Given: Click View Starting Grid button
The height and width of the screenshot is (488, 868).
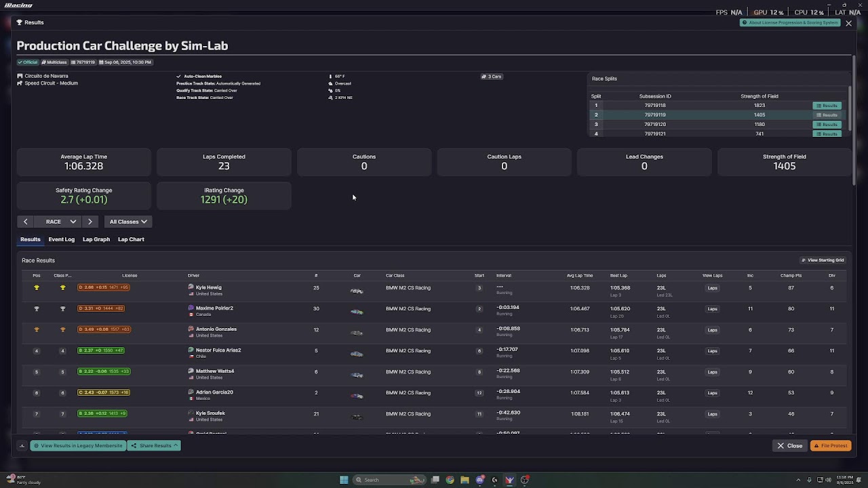Looking at the screenshot, I should pos(823,260).
